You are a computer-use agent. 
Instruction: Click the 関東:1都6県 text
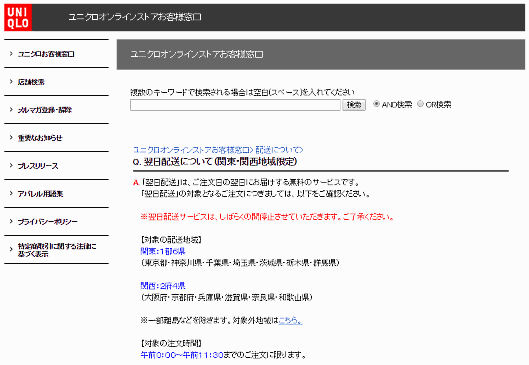163,251
